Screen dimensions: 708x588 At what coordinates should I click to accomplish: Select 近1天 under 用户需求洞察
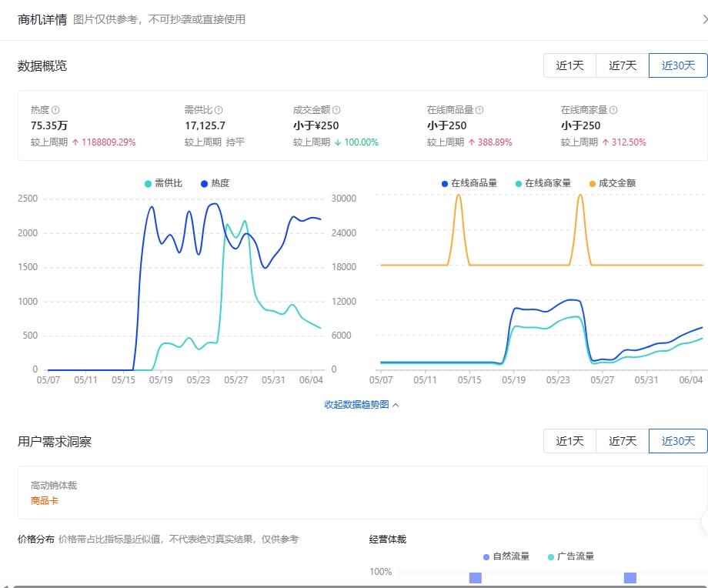click(x=569, y=441)
